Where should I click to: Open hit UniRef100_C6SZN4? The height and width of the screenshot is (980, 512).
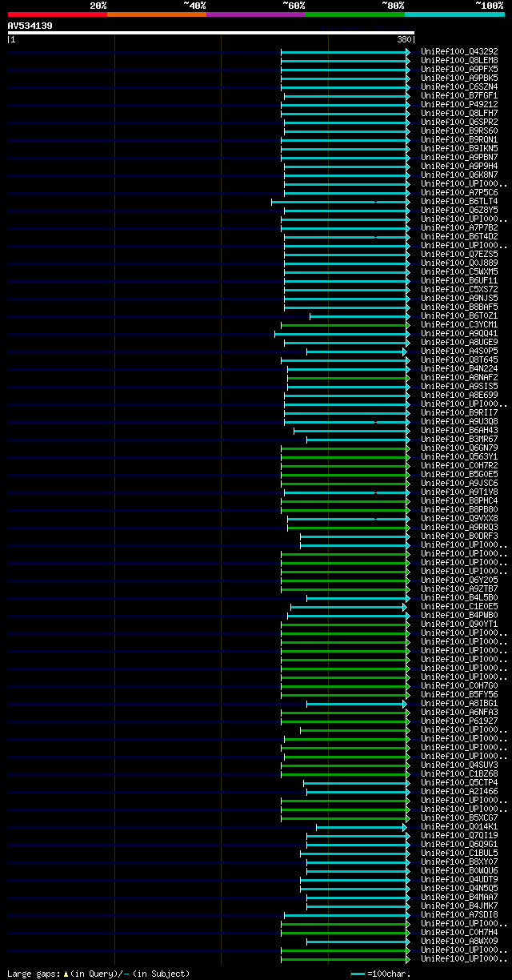click(459, 86)
